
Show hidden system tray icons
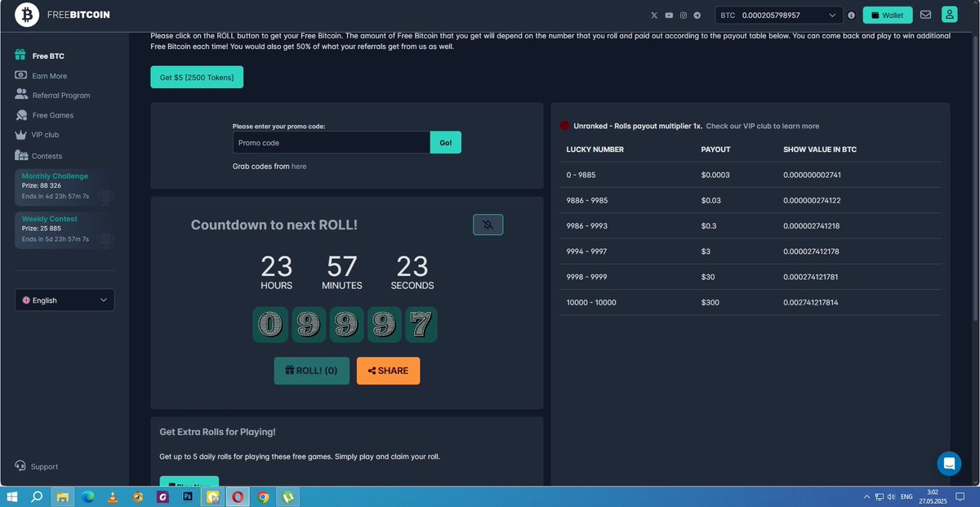866,496
